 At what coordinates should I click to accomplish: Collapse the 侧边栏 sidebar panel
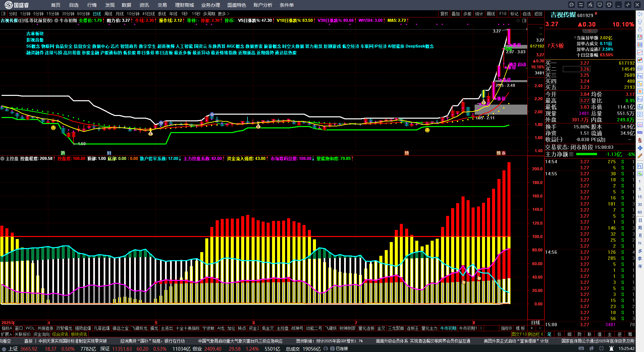(536, 334)
